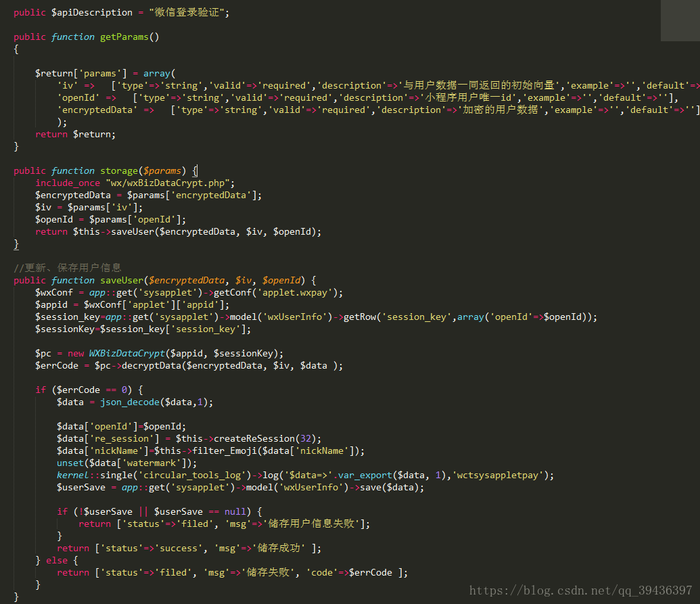Click the $return['params'] assignment line
This screenshot has width=700, height=604.
(106, 73)
